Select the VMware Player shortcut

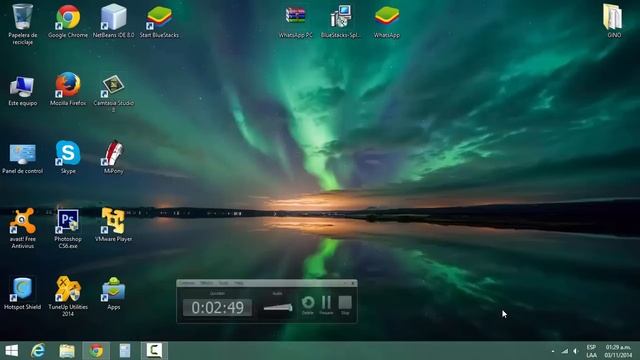(x=113, y=225)
